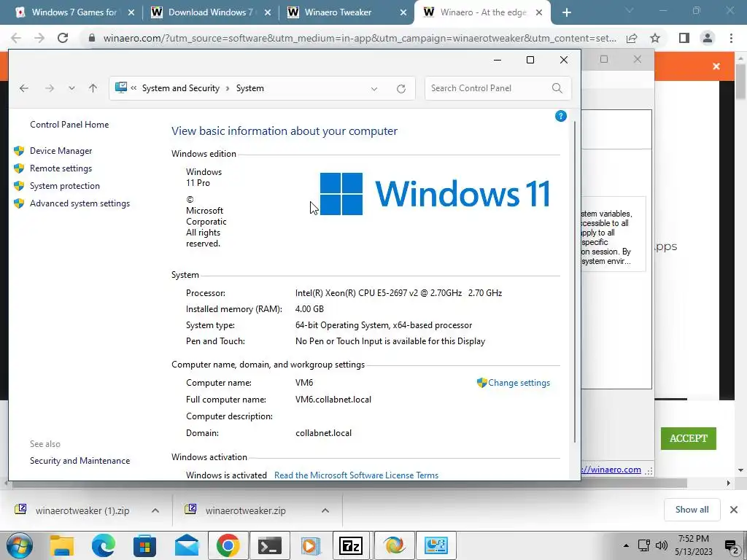
Task: Close the Winaero Tweaker browser tab
Action: (403, 12)
